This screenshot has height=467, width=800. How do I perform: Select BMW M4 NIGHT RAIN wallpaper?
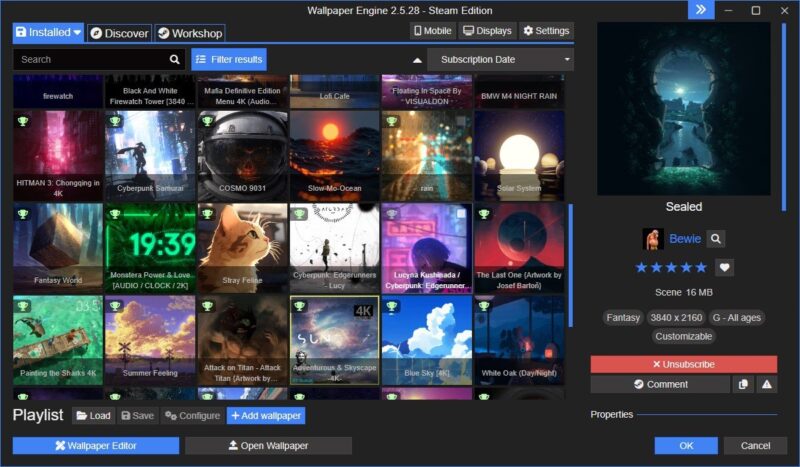click(519, 91)
